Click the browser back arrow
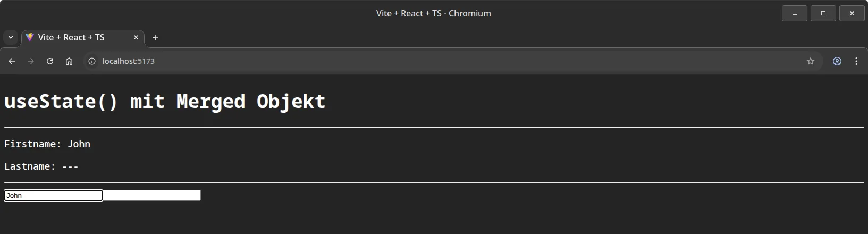868x234 pixels. coord(12,61)
